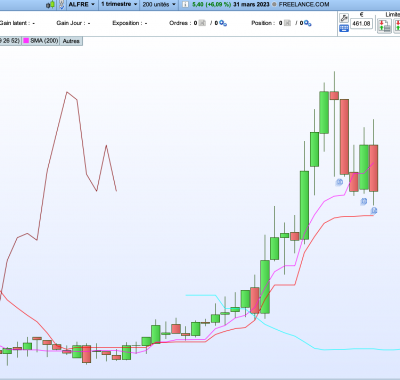
Task: Click the green 5,40 (+6,09 %) change value
Action: point(212,4)
